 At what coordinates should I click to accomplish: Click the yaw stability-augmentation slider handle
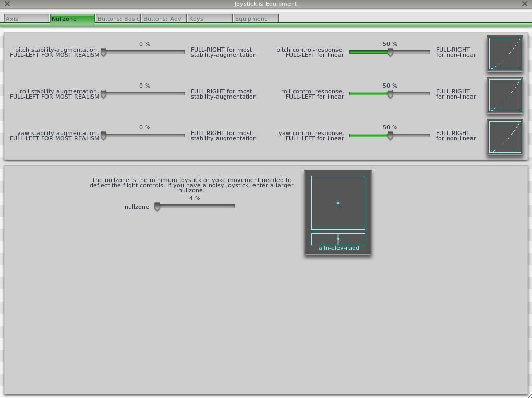[x=103, y=136]
